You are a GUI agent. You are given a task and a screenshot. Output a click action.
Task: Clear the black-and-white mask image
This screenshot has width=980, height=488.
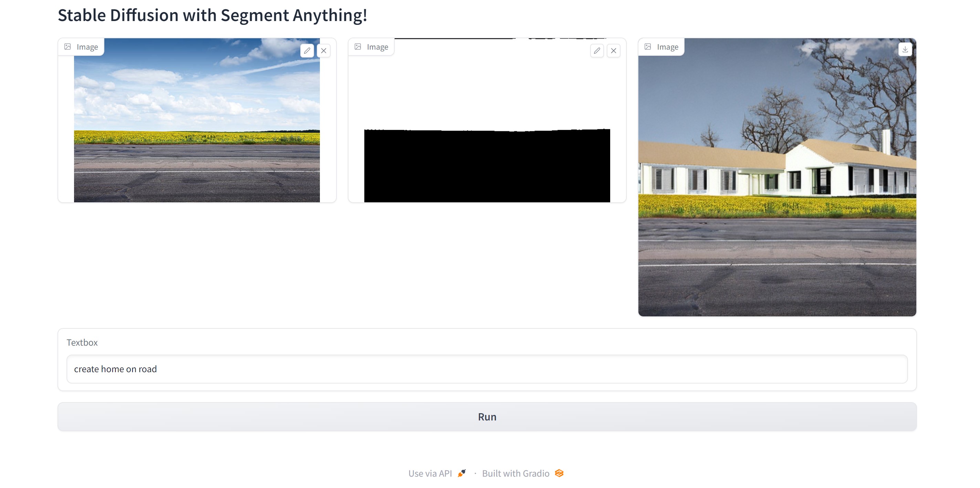[614, 51]
